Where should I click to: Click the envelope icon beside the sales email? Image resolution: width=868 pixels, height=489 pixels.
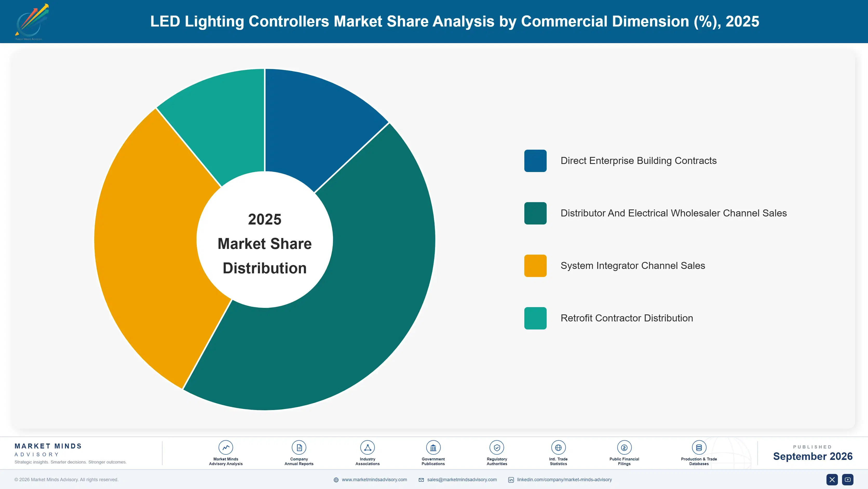tap(421, 480)
